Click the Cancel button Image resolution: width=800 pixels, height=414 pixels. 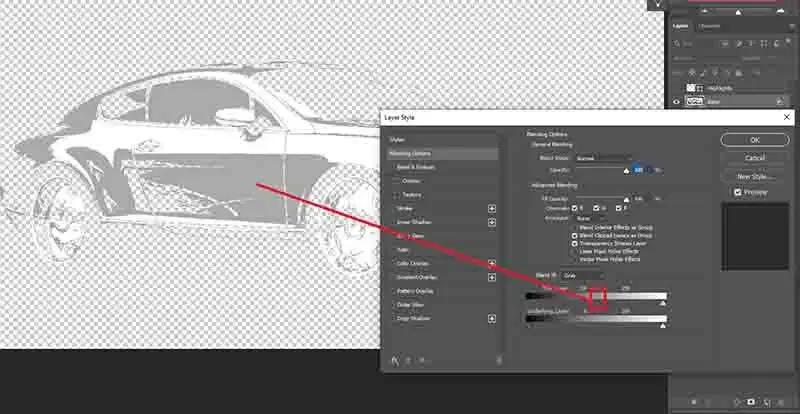point(755,158)
